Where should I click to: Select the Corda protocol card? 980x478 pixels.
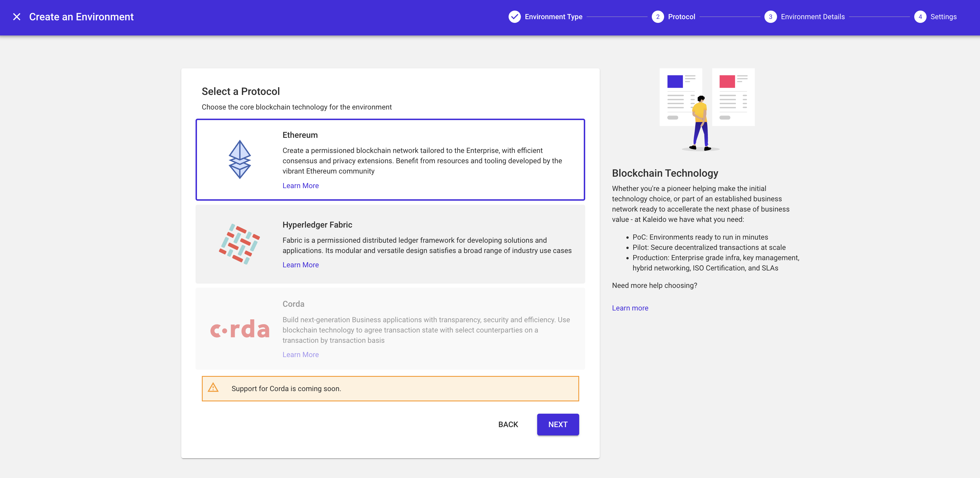coord(390,328)
